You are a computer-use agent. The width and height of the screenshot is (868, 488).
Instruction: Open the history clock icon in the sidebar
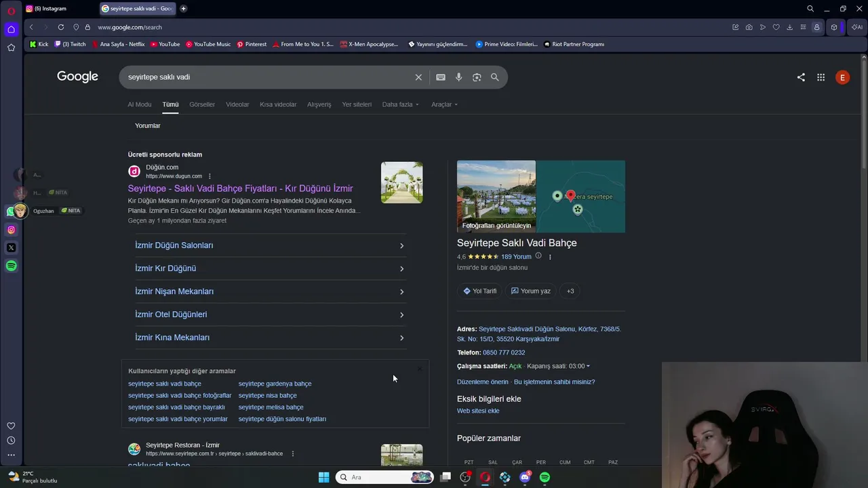tap(11, 441)
